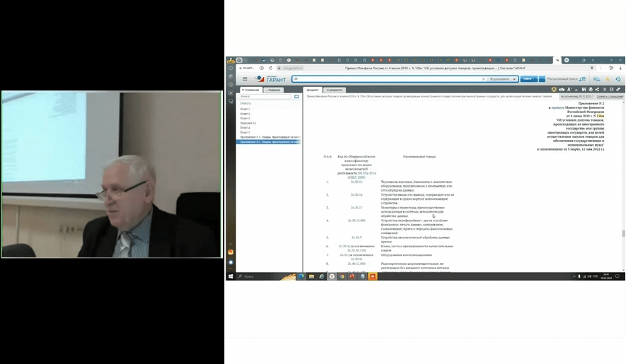Switch to the 'О документе' tab

click(335, 90)
